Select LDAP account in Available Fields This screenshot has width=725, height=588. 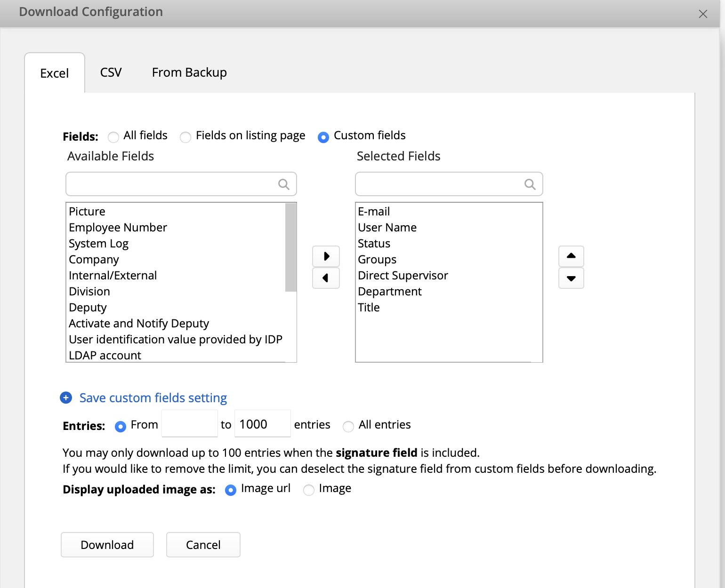[177, 355]
